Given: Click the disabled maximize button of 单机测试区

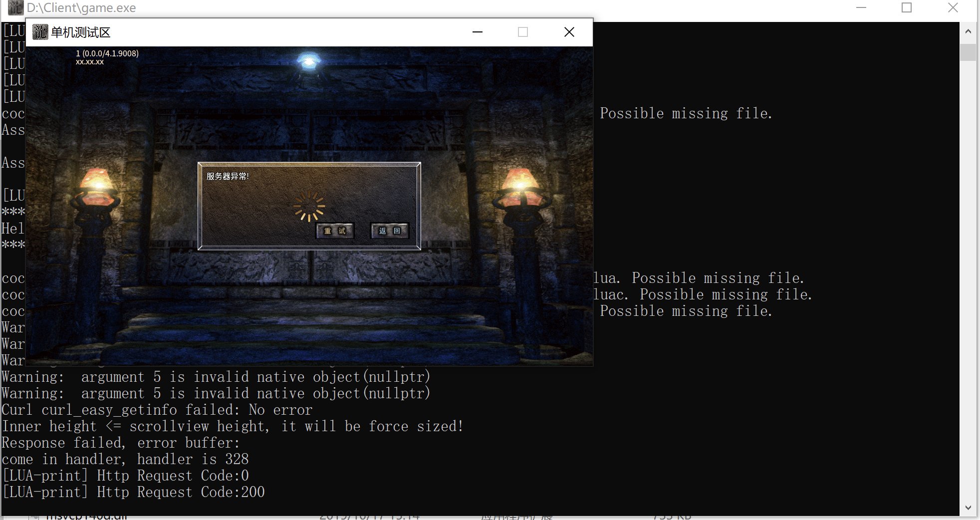Looking at the screenshot, I should pos(523,32).
